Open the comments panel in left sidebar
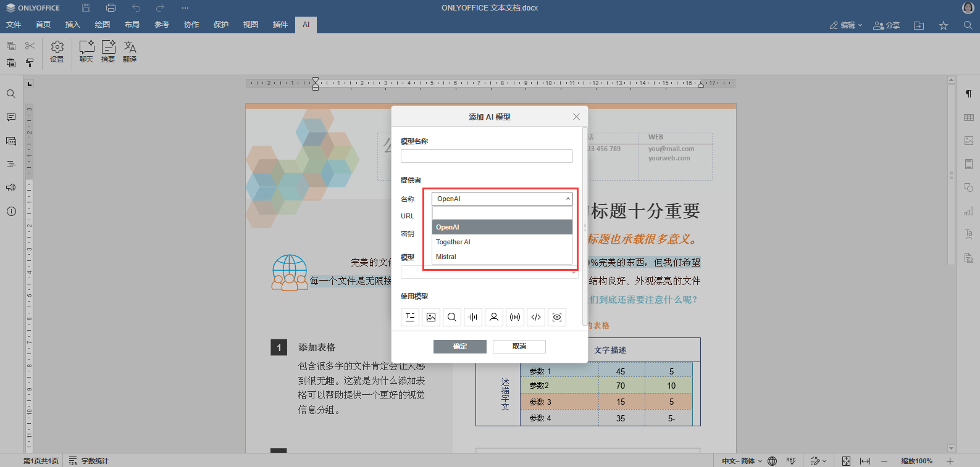 click(x=11, y=117)
